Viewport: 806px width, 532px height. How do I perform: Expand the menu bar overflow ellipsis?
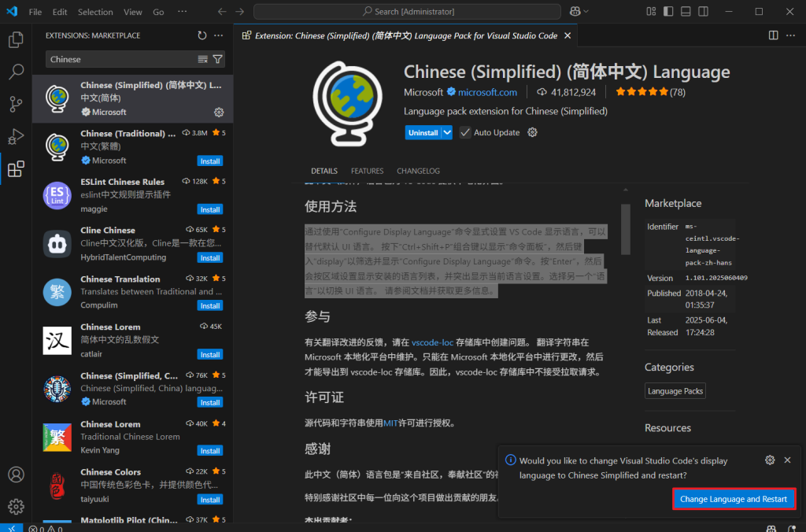(182, 12)
